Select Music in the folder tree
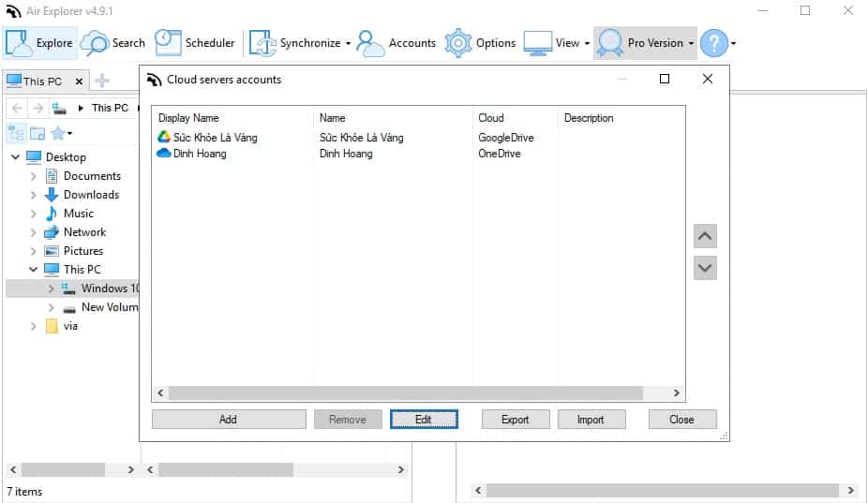The image size is (868, 503). pos(79,214)
